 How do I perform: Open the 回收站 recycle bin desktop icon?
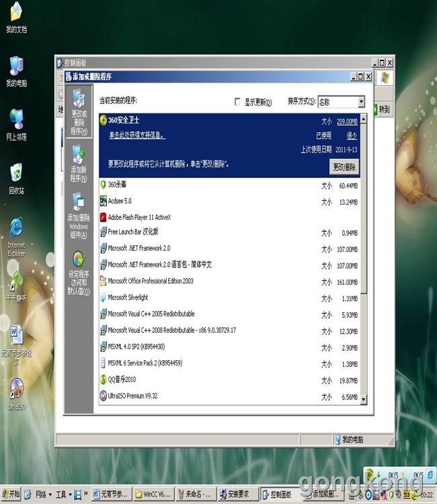click(16, 178)
